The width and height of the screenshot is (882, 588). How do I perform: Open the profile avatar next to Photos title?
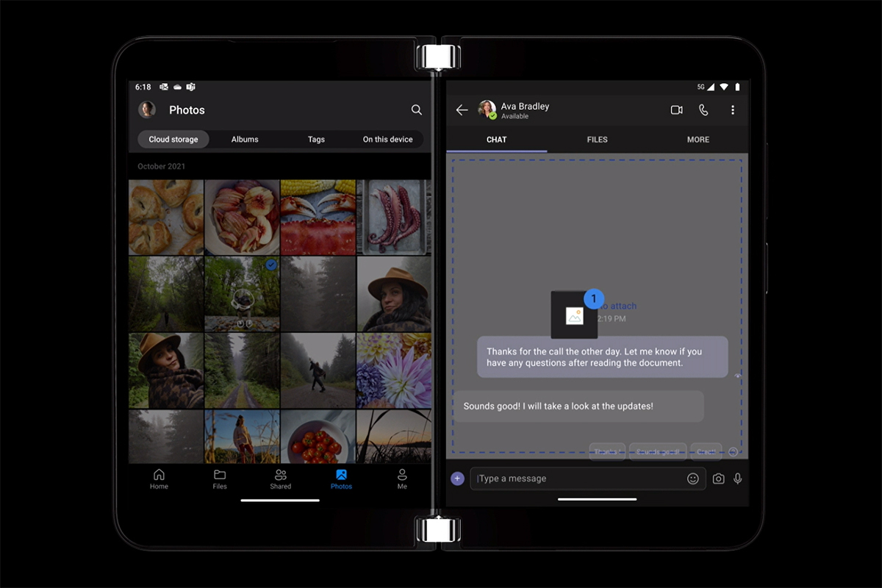[147, 110]
